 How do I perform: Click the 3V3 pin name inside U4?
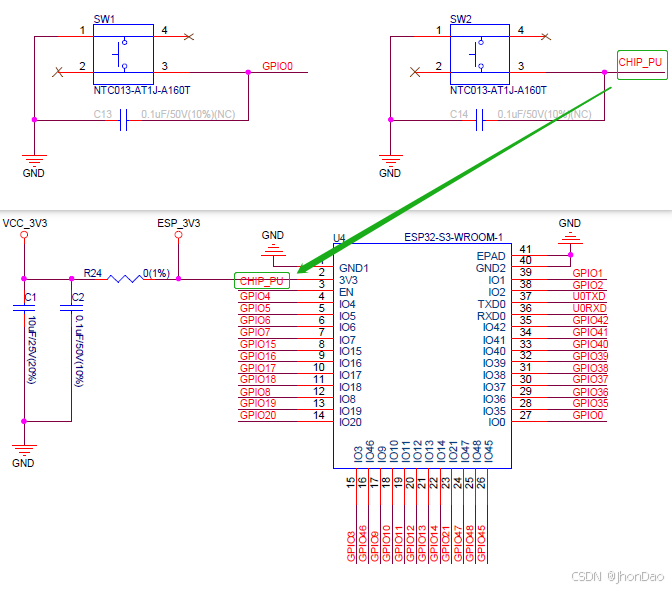(348, 281)
